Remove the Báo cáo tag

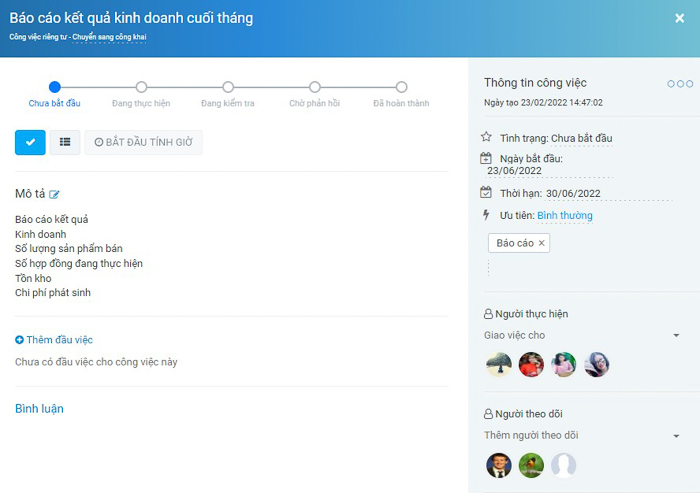pyautogui.click(x=542, y=243)
